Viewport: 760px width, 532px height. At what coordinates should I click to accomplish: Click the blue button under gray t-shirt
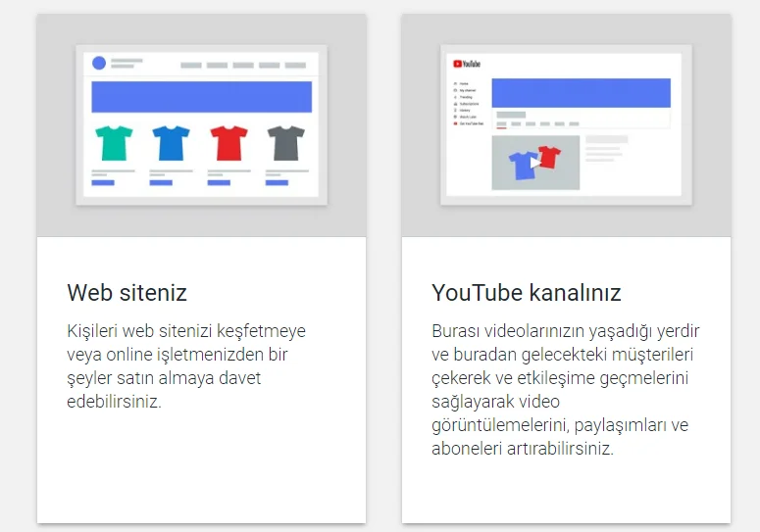278,182
